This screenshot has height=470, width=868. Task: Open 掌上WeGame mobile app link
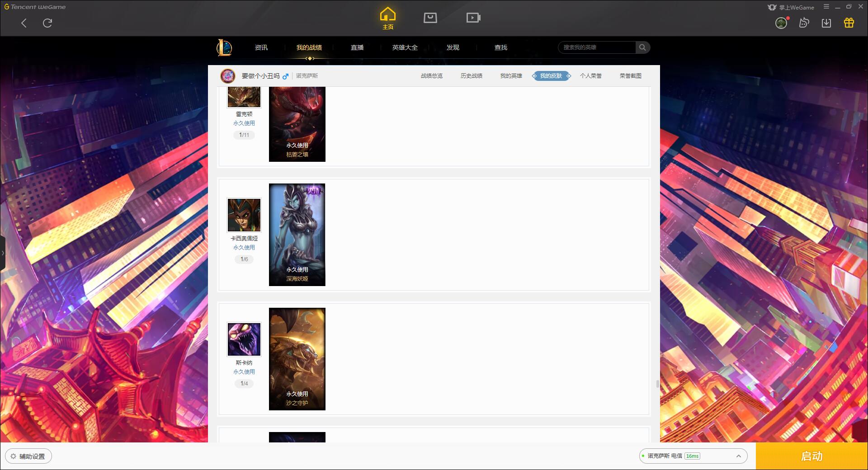point(791,7)
